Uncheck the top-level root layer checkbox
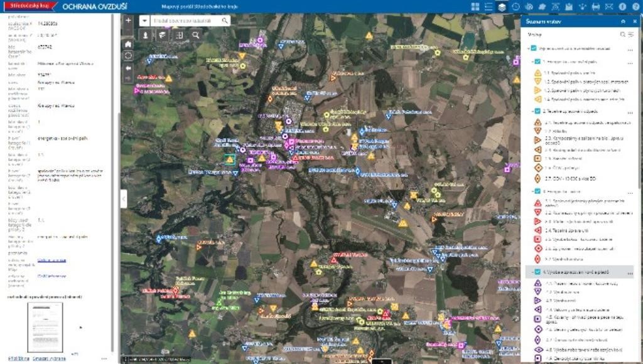Viewport: 643px width, 364px height. pos(533,48)
